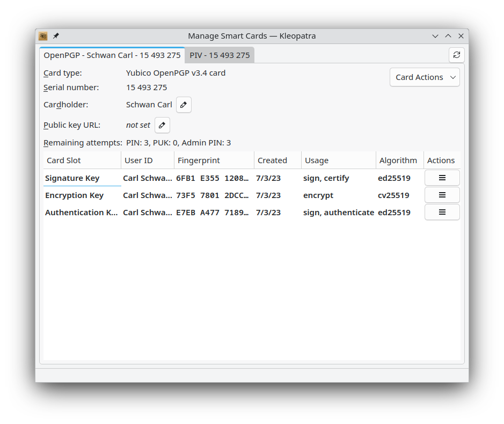Click the reload smart cards refresh icon
Viewport: 504px width, 424px height.
click(456, 55)
